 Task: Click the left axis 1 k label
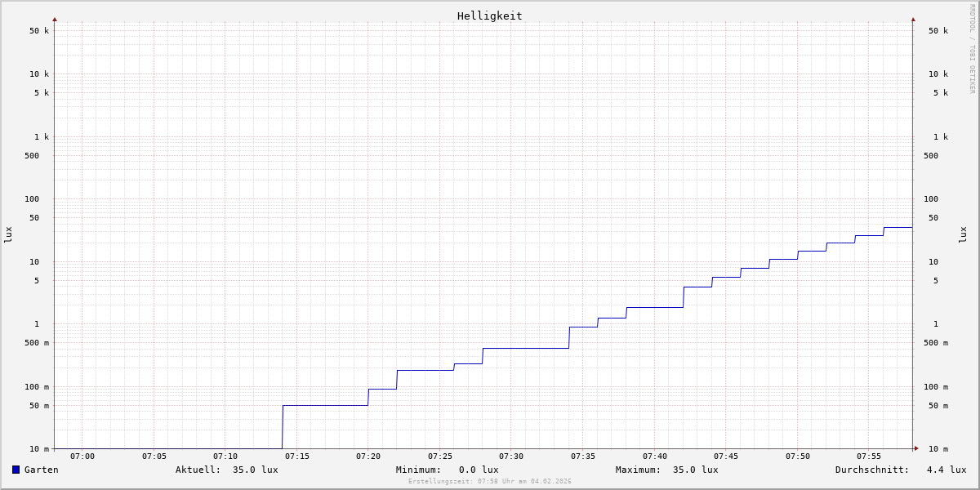[x=41, y=136]
